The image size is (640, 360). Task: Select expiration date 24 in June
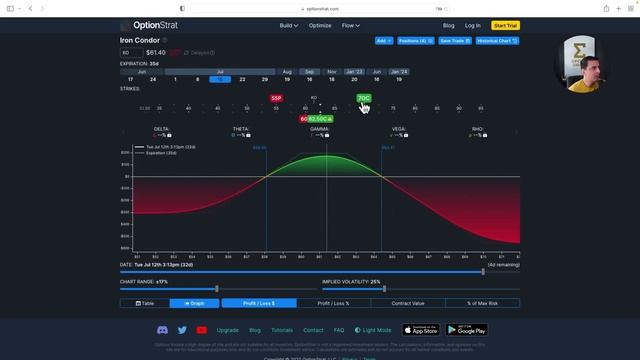coord(153,79)
